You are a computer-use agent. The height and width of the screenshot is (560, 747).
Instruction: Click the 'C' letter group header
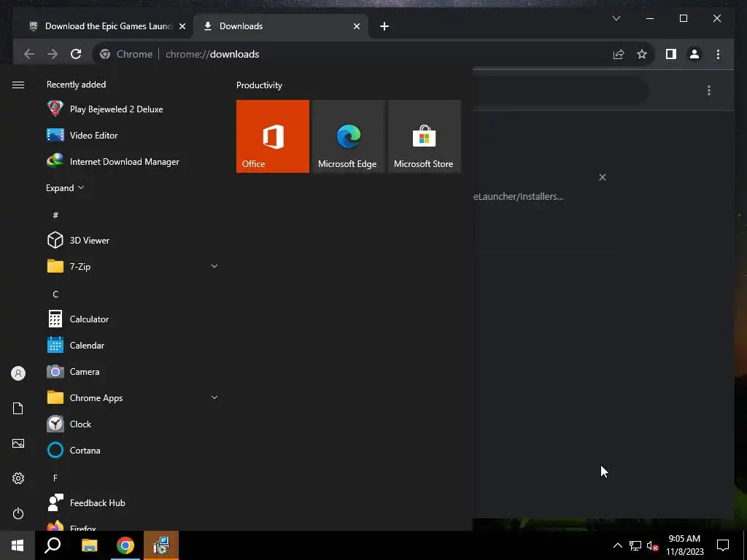pyautogui.click(x=55, y=295)
